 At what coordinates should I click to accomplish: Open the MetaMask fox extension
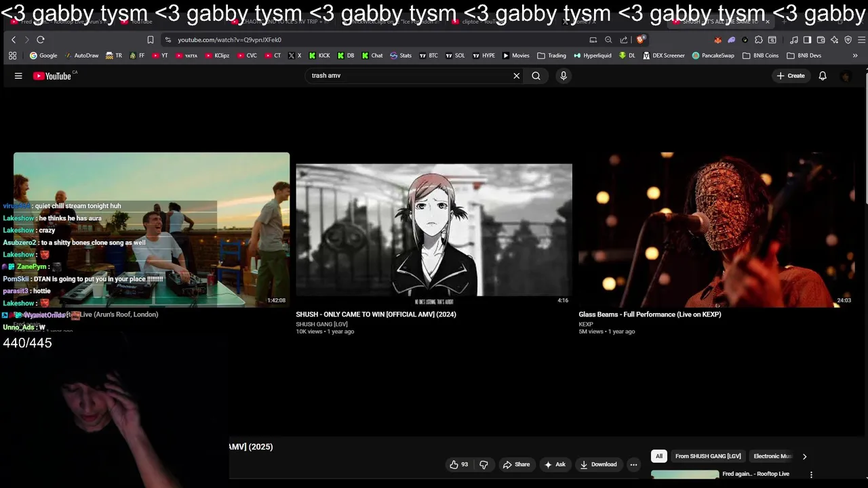[x=717, y=40]
